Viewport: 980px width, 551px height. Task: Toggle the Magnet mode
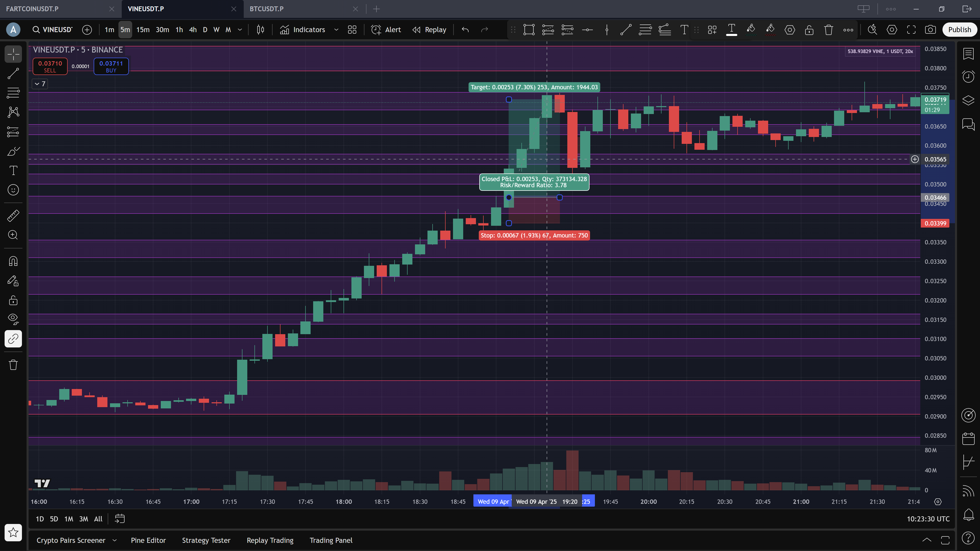pos(13,261)
